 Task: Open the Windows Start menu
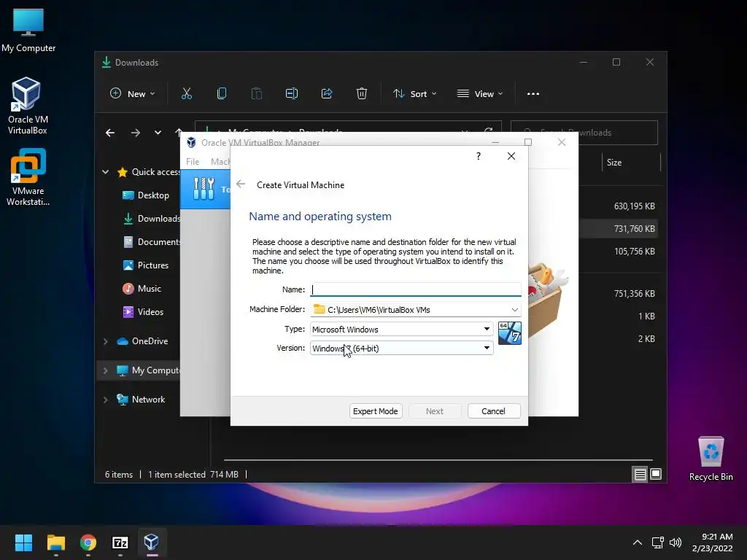coord(23,542)
